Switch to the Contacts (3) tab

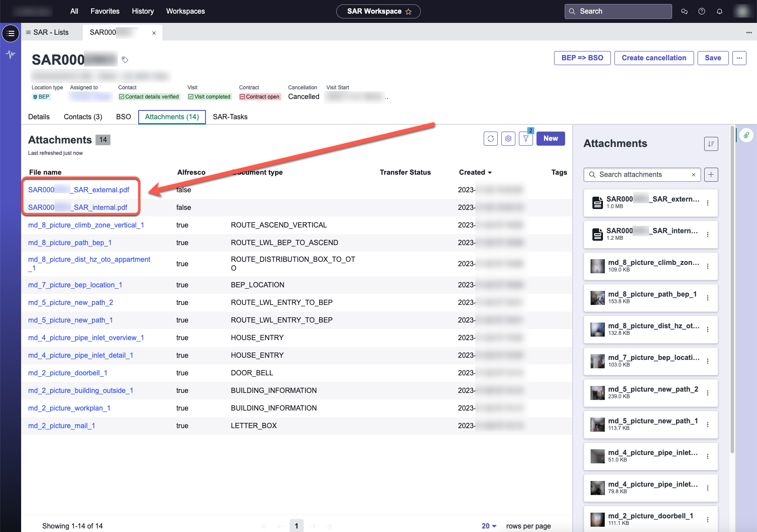(83, 117)
